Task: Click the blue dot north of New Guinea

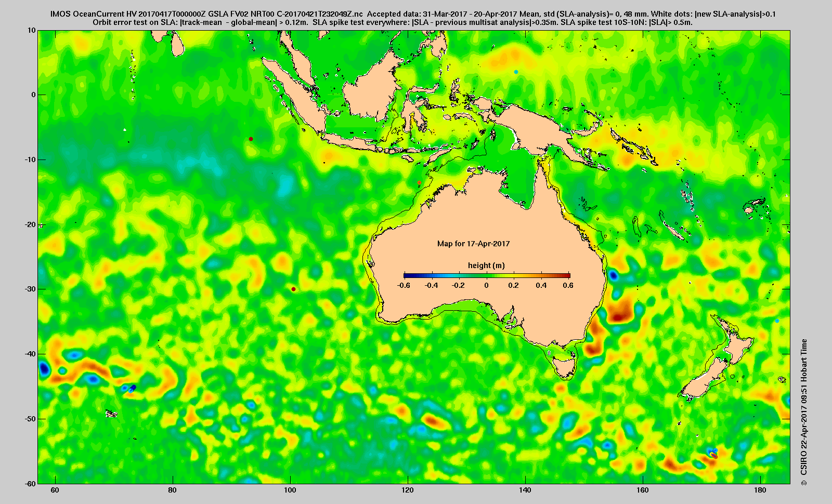Action: (516, 72)
